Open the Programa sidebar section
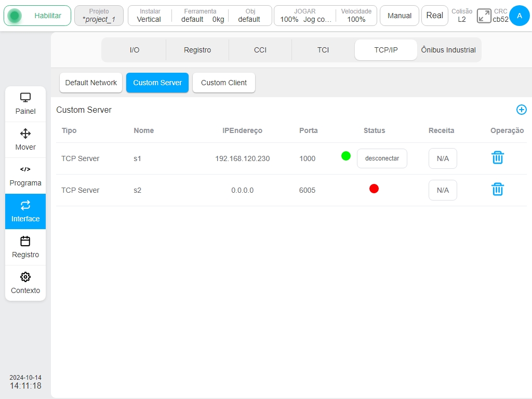 (x=25, y=176)
